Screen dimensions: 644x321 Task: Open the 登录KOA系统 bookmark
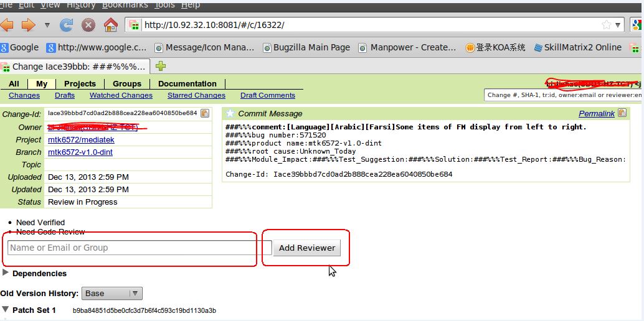click(495, 48)
